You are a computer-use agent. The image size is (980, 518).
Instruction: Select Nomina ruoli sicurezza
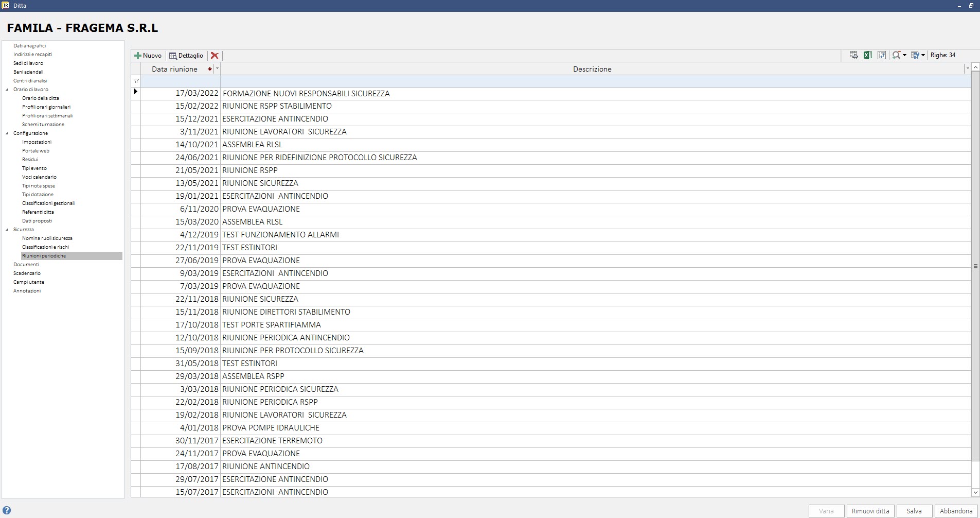[47, 238]
